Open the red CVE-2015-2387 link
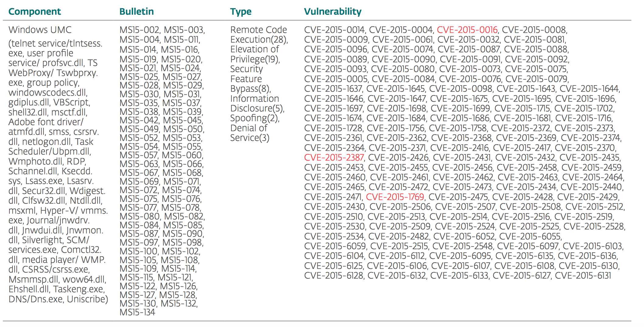The height and width of the screenshot is (327, 644). tap(334, 158)
